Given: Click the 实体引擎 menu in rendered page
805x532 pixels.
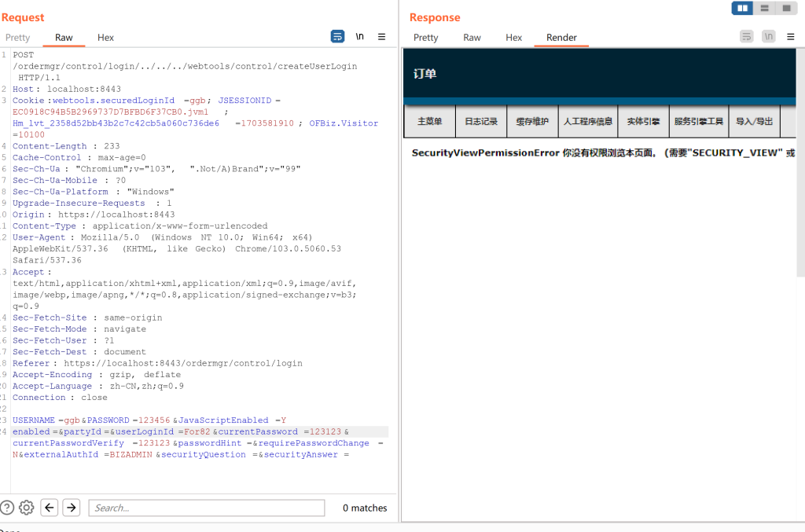Looking at the screenshot, I should click(x=643, y=122).
